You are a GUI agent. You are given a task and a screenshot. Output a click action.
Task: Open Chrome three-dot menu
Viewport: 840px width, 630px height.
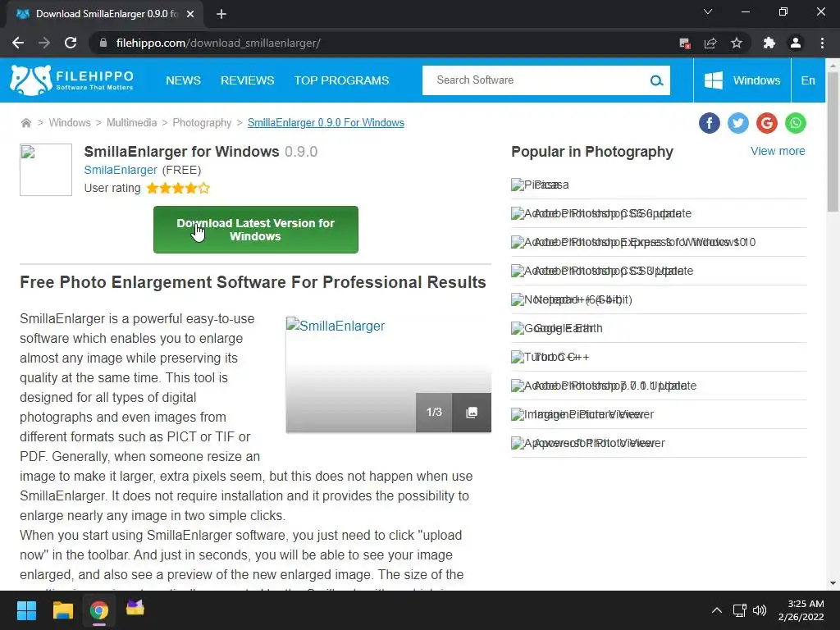click(822, 43)
